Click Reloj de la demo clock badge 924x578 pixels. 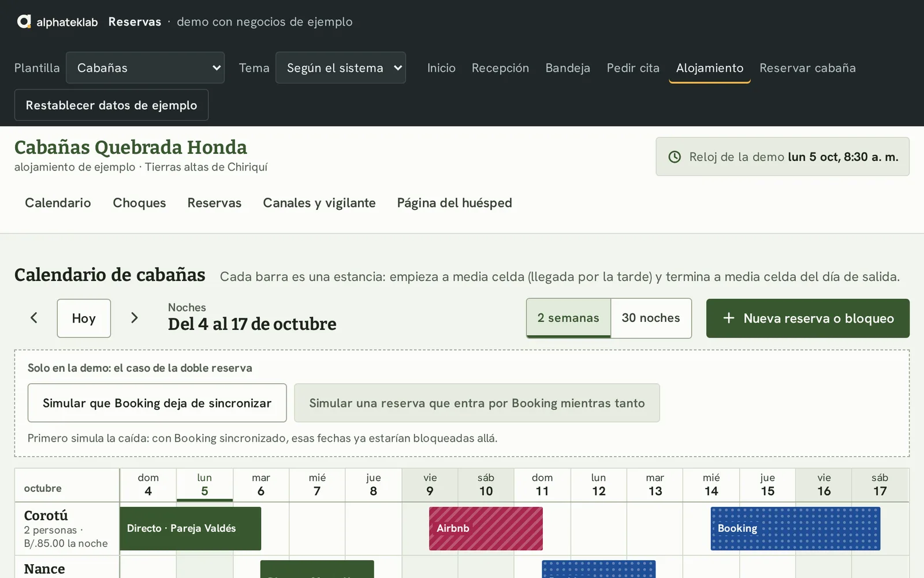click(x=783, y=157)
